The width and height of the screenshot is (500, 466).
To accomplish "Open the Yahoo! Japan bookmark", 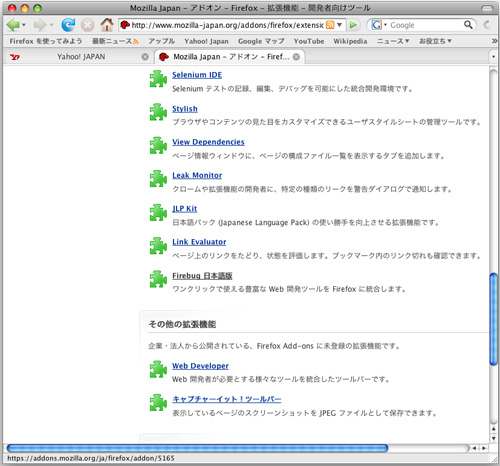I will point(206,41).
